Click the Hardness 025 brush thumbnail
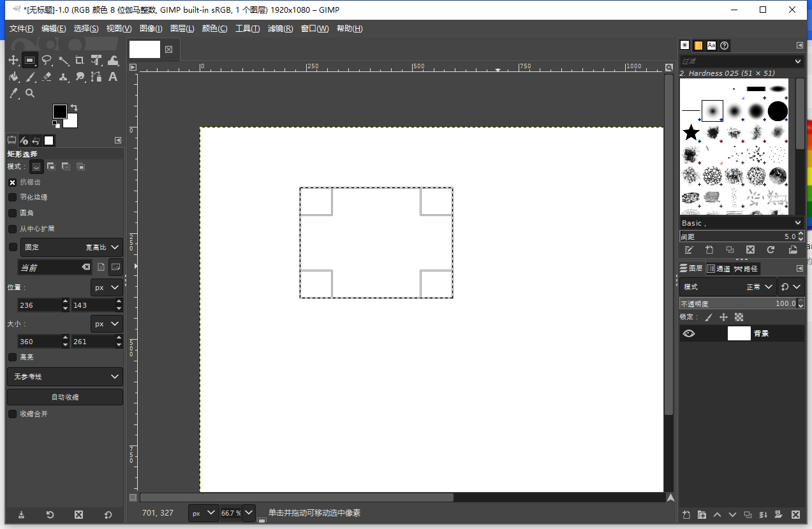Viewport: 812px width, 529px height. 712,110
